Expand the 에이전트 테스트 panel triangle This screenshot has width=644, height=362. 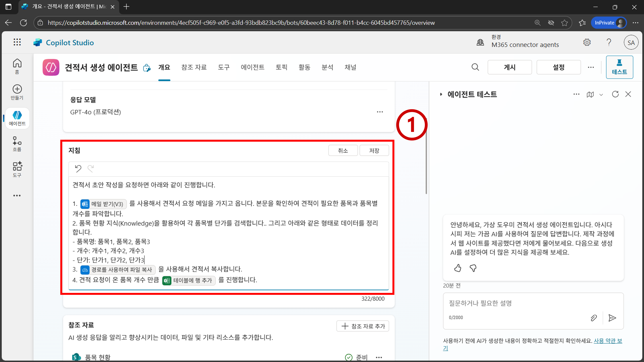pyautogui.click(x=441, y=94)
